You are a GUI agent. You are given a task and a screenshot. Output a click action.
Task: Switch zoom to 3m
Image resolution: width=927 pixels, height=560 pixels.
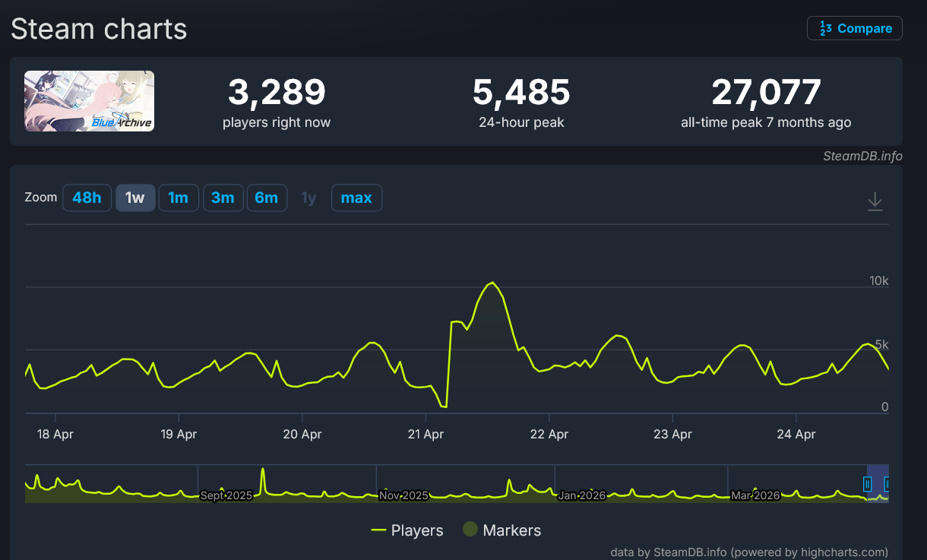tap(223, 198)
